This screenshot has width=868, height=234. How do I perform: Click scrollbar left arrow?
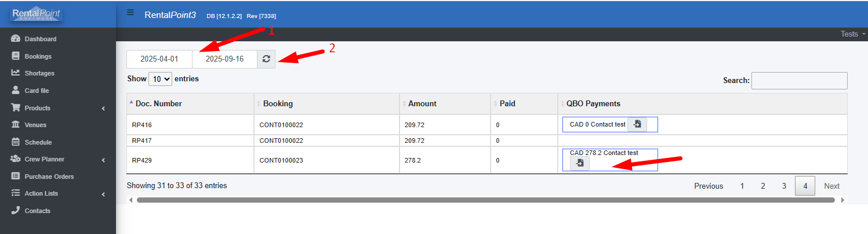130,200
